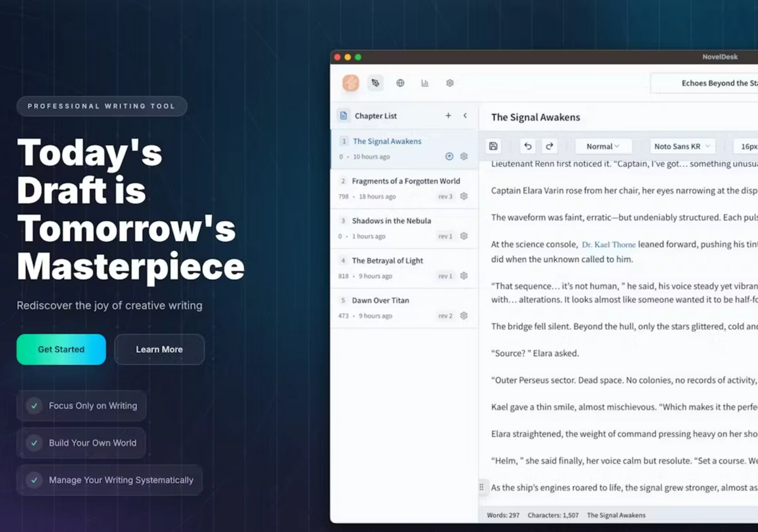Click the sidebar resize grip handle
The height and width of the screenshot is (532, 758).
coord(481,487)
